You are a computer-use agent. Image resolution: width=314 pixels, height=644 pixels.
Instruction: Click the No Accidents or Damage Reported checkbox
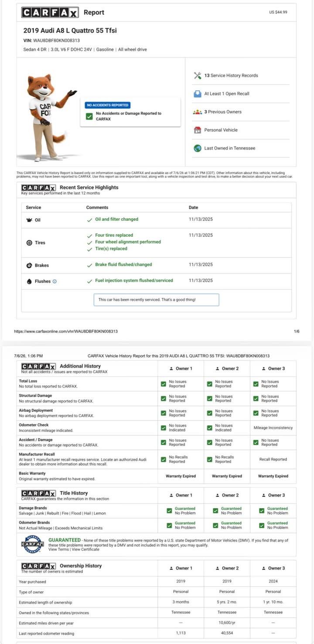pyautogui.click(x=89, y=116)
